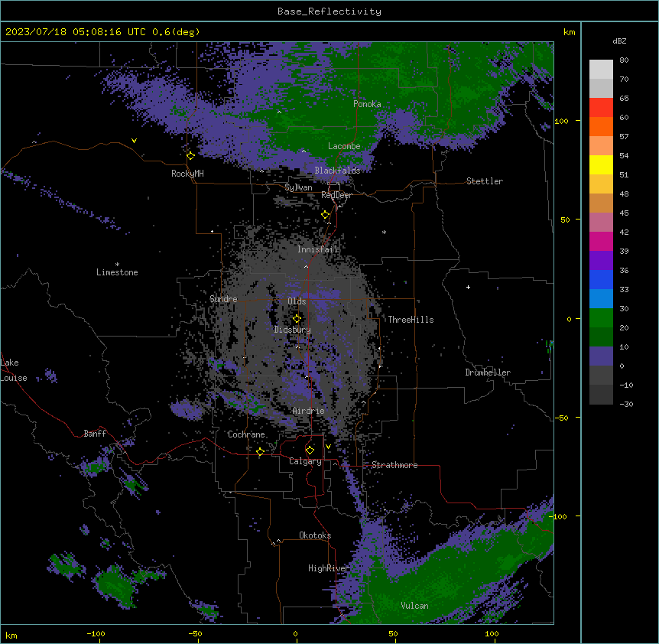This screenshot has height=644, width=659.
Task: Click the 33 value in dBZ legend
Action: (624, 289)
